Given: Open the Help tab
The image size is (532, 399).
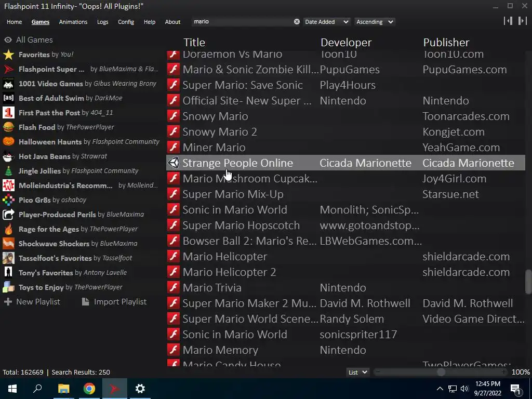Looking at the screenshot, I should coord(149,22).
